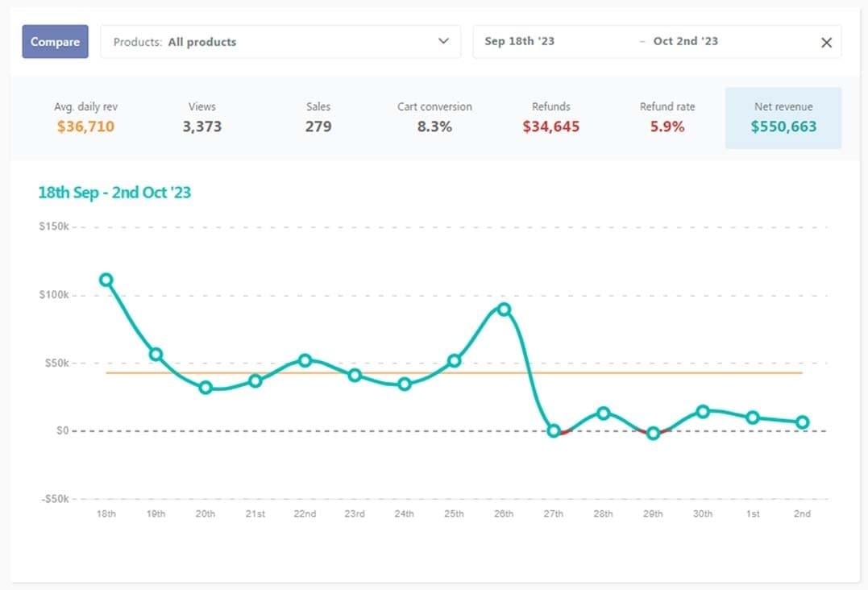Click the 18th data point on chart
This screenshot has width=868, height=590.
(x=106, y=280)
